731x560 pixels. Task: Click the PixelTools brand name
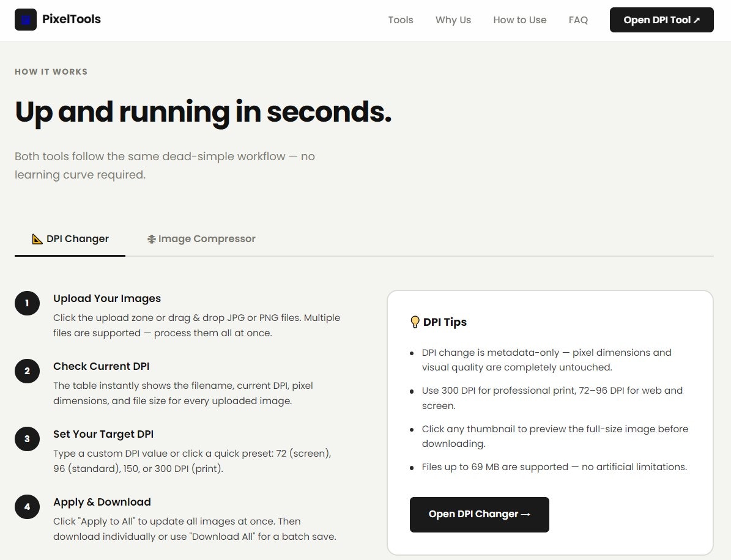click(72, 19)
